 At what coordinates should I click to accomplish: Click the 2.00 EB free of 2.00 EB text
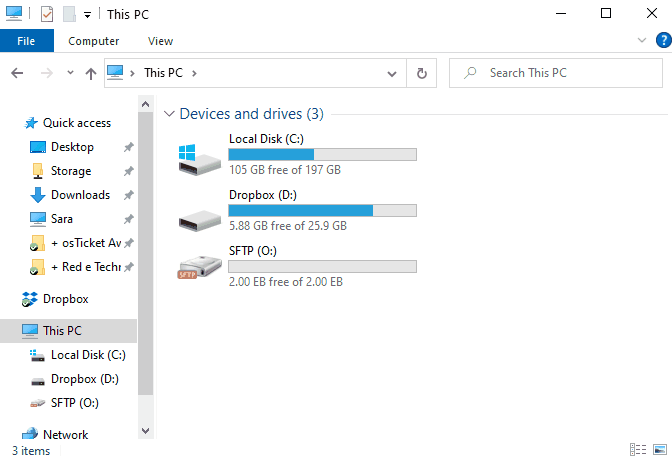pyautogui.click(x=286, y=282)
